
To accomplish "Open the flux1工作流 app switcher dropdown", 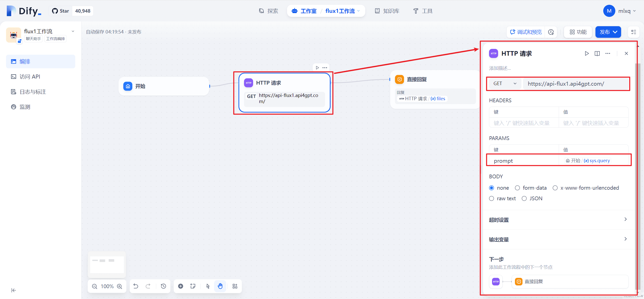I will click(342, 11).
